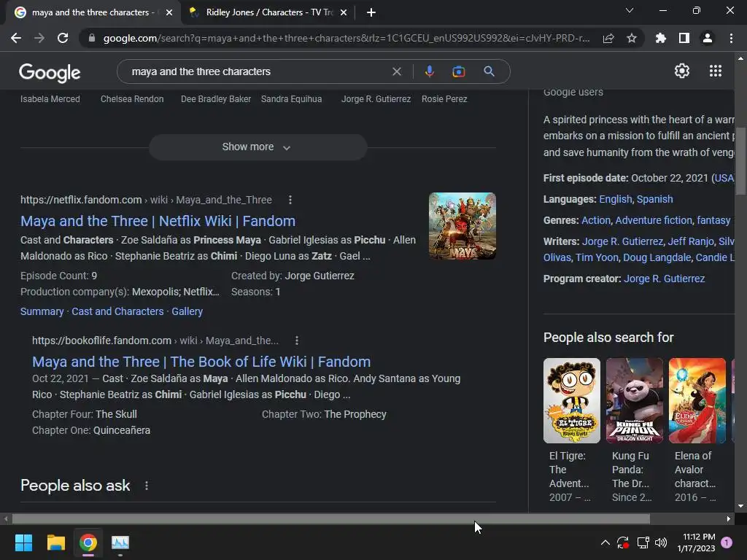
Task: Click the horizontal scrollbar thumb
Action: 330,518
